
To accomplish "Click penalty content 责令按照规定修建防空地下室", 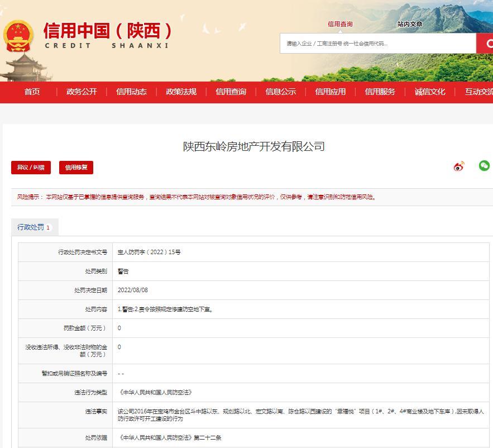I will (176, 309).
